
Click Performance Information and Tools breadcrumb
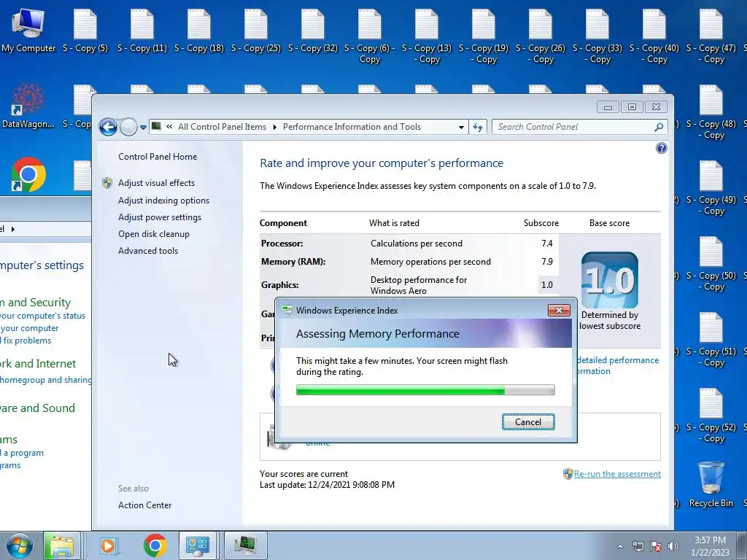[x=352, y=127]
